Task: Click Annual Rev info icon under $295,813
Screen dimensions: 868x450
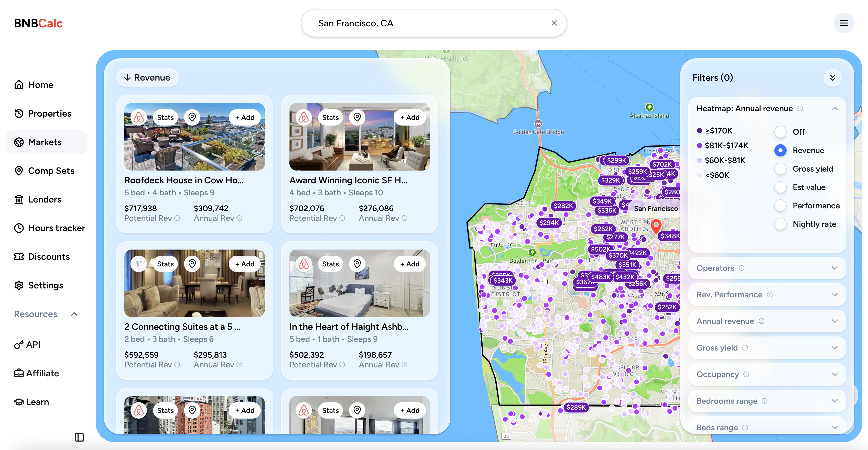Action: click(239, 365)
